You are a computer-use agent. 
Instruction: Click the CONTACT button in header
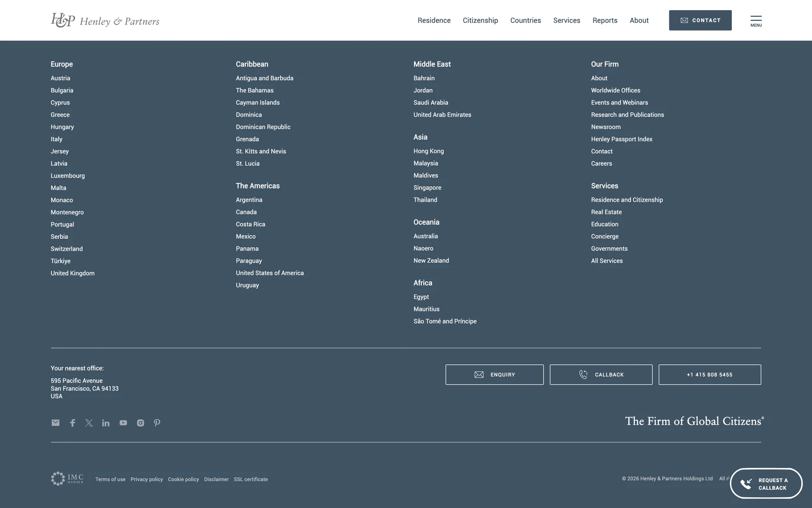(x=700, y=20)
